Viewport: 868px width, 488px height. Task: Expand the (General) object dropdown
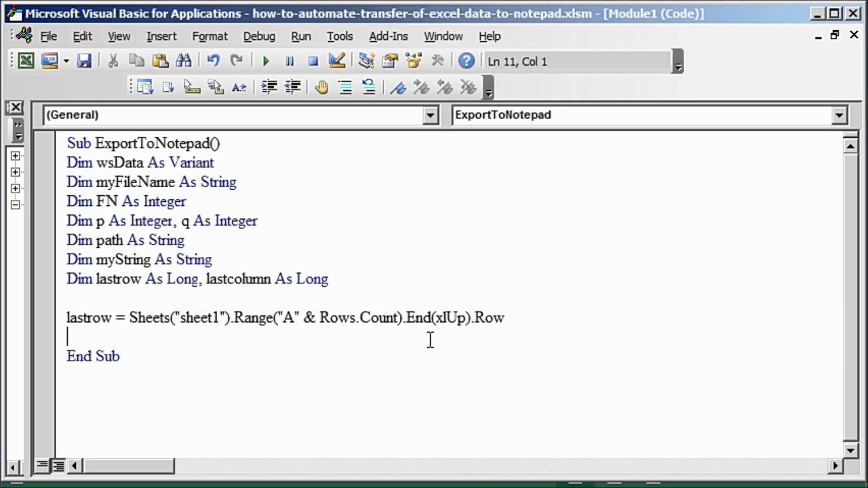(x=431, y=115)
